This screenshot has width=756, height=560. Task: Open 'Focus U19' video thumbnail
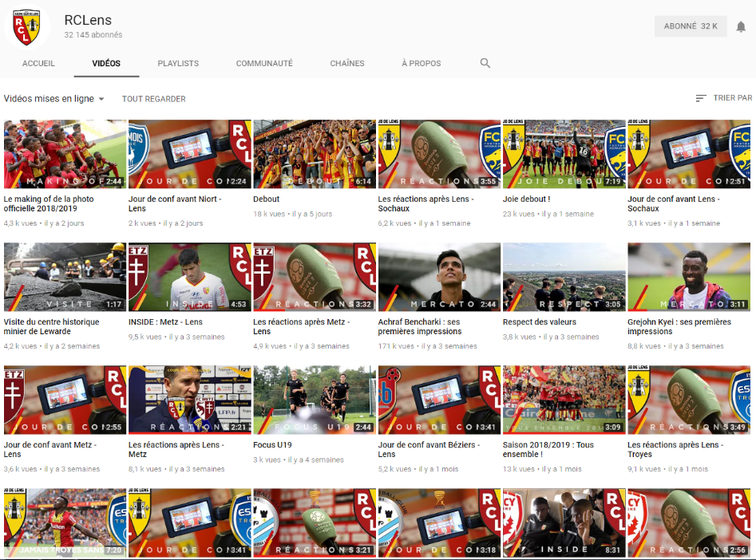click(x=314, y=400)
